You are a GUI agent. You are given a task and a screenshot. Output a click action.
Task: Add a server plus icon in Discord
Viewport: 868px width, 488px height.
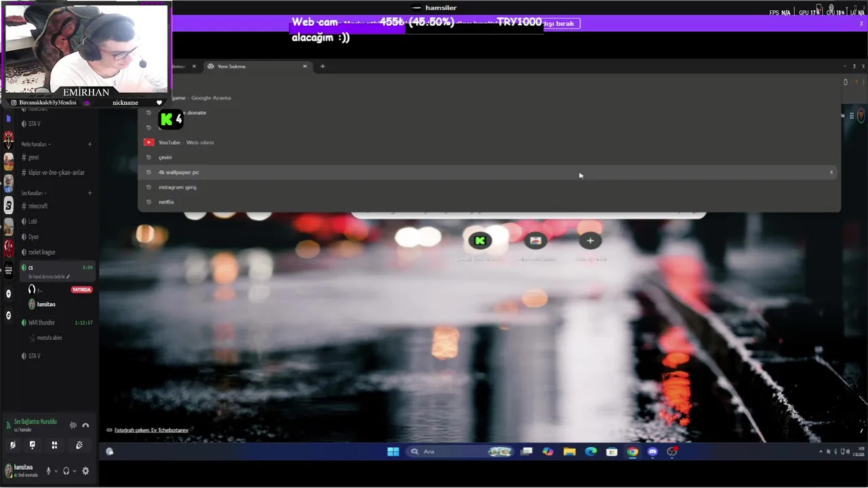coord(8,293)
